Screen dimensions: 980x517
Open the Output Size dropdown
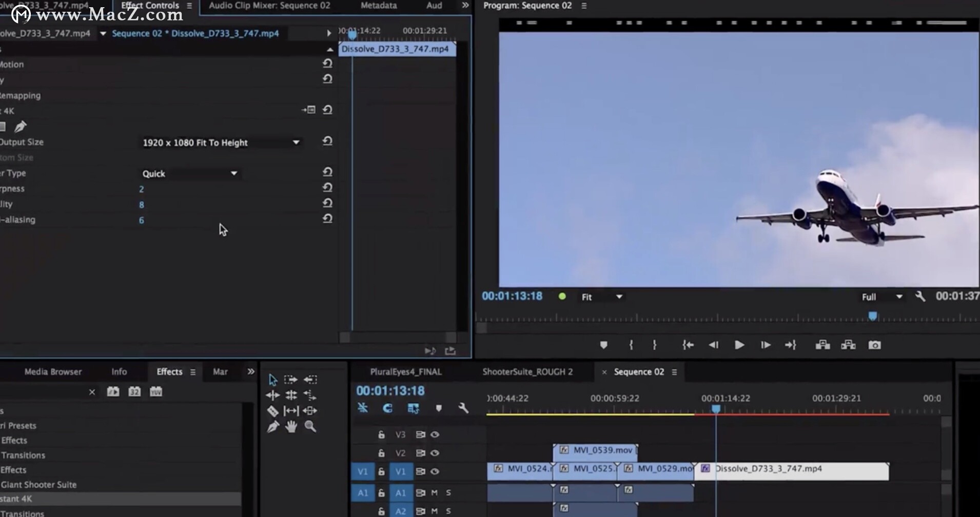click(x=221, y=143)
